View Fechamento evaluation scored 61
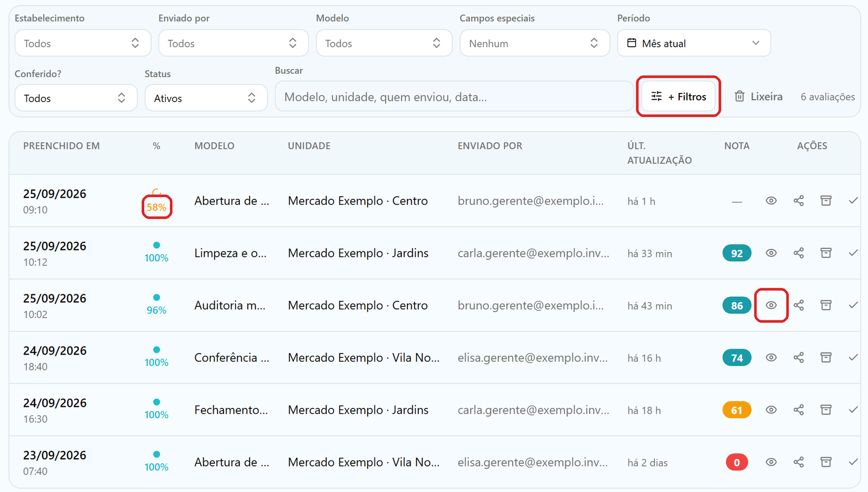868x492 pixels. [x=771, y=410]
